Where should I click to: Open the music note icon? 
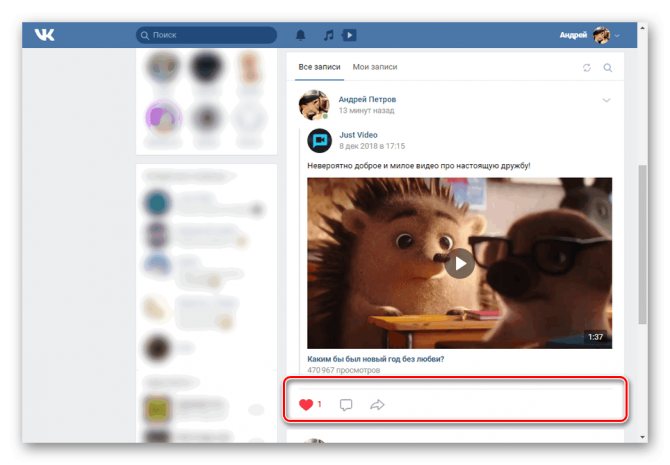pos(328,35)
